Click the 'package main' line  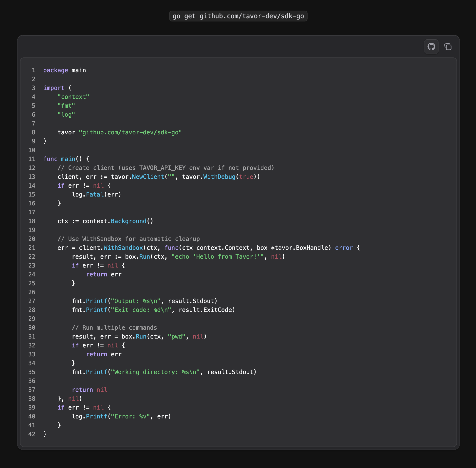coord(65,70)
